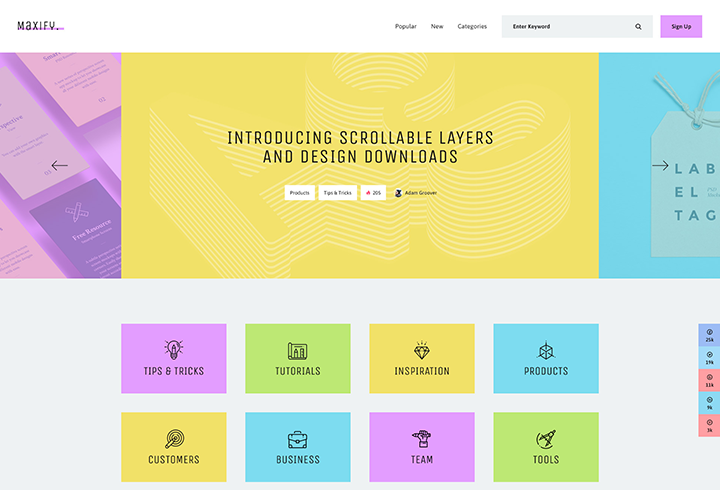
Task: Select the Inspiration diamond tile
Action: [422, 358]
